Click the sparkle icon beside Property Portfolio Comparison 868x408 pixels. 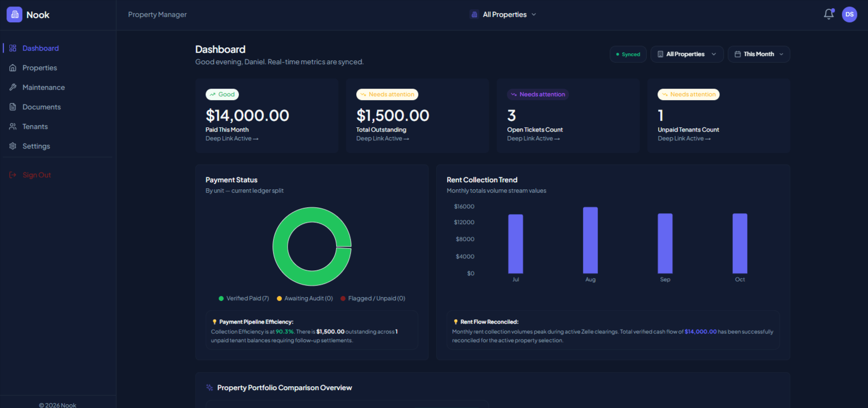[x=209, y=388]
